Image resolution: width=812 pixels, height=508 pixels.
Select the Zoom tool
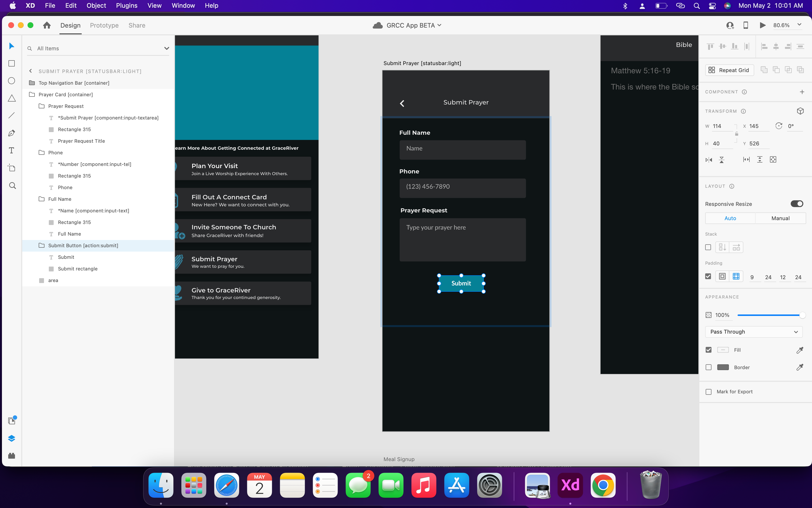pyautogui.click(x=12, y=186)
